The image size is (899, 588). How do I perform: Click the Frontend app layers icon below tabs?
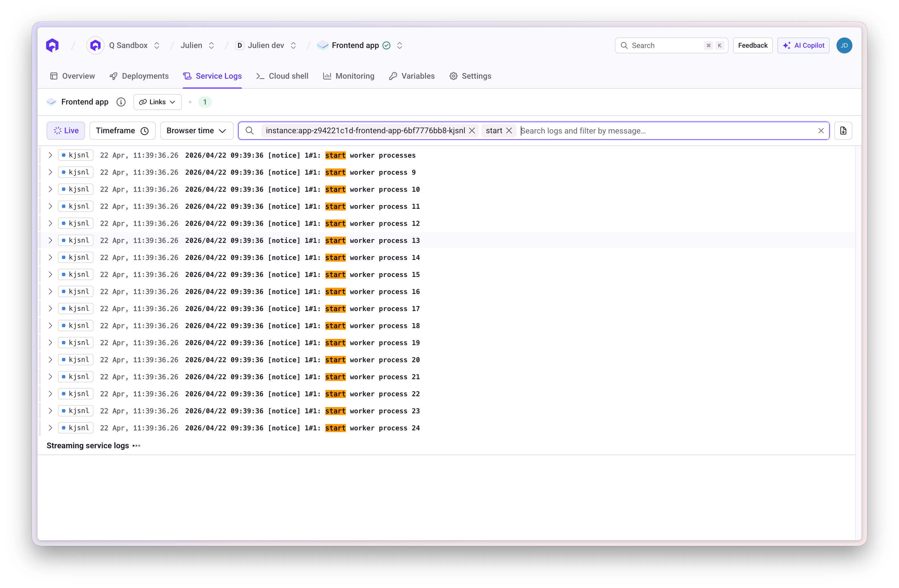click(x=51, y=102)
